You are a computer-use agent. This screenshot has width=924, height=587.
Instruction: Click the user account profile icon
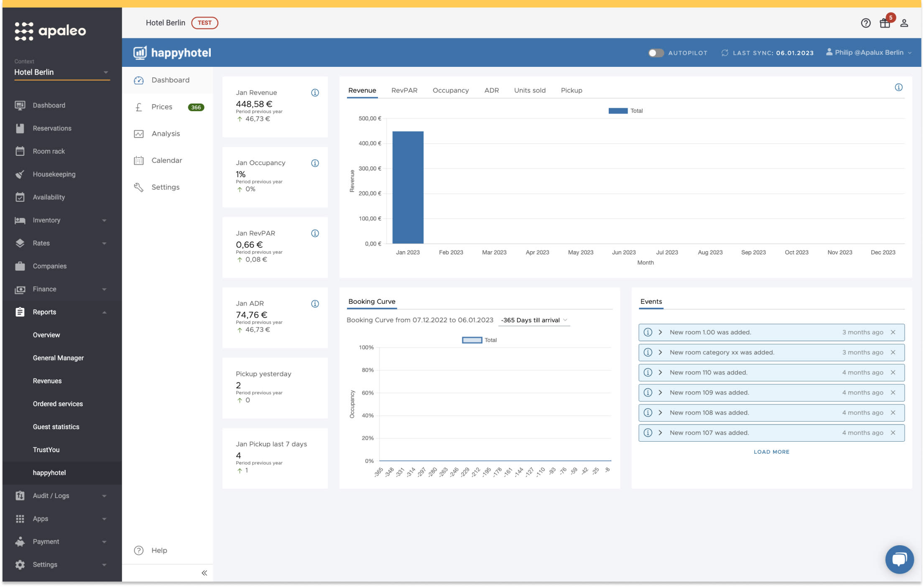click(x=904, y=23)
